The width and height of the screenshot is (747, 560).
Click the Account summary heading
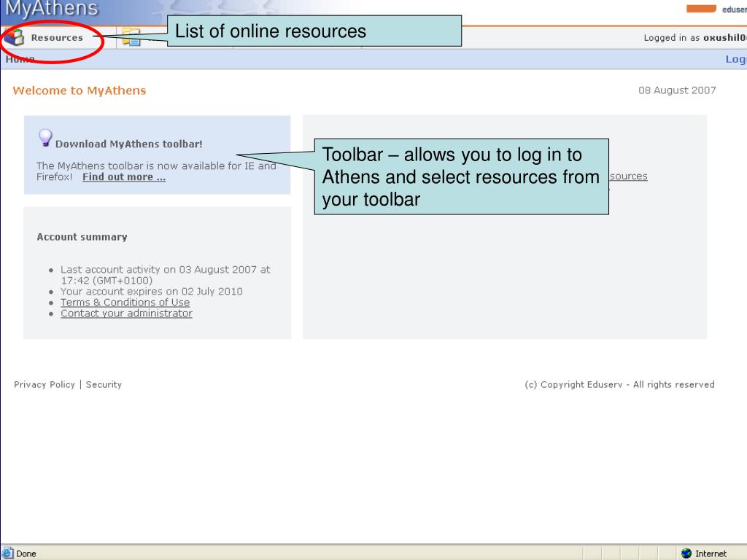coord(82,237)
